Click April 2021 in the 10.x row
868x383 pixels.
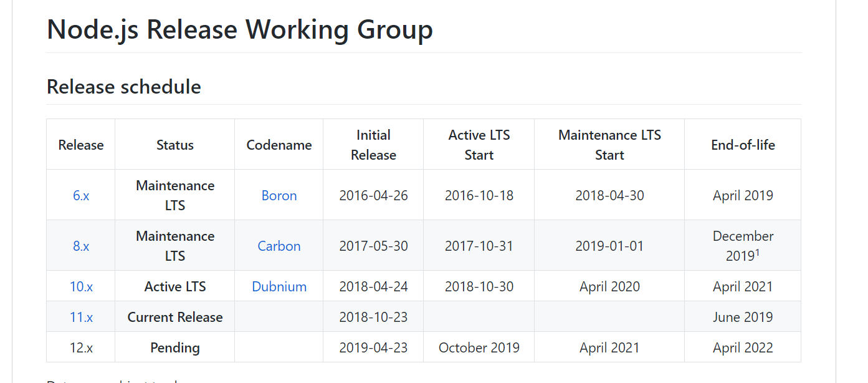point(743,286)
